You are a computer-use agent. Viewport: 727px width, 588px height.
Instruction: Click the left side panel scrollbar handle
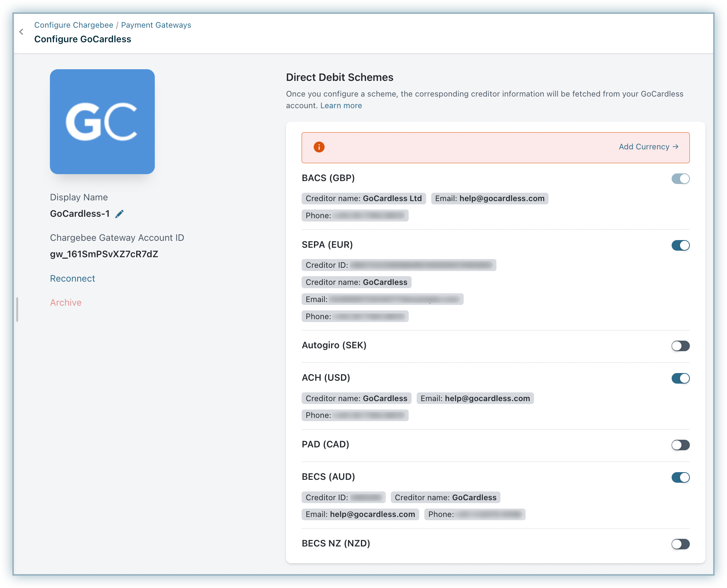point(17,309)
